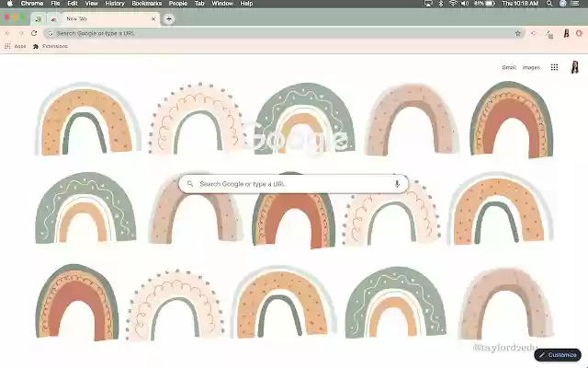This screenshot has height=368, width=588.
Task: Open the Wi-Fi status menu
Action: click(x=453, y=4)
